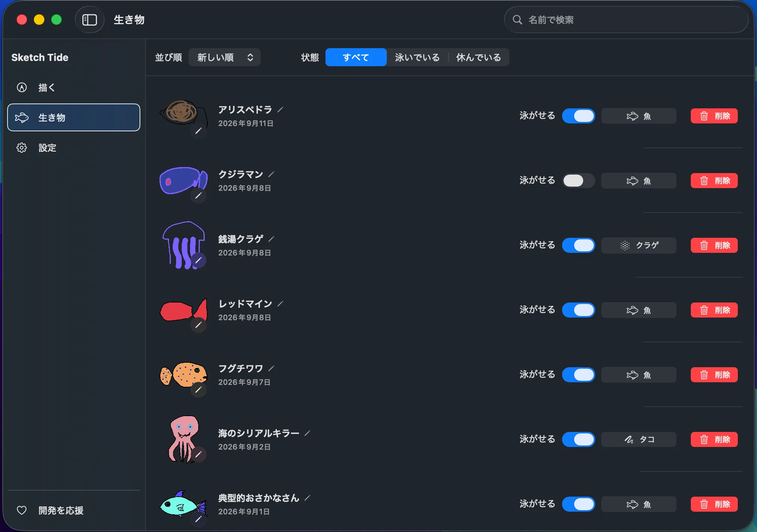
Task: Edit drawing of フグチワワ thumbnail pencil
Action: point(198,390)
